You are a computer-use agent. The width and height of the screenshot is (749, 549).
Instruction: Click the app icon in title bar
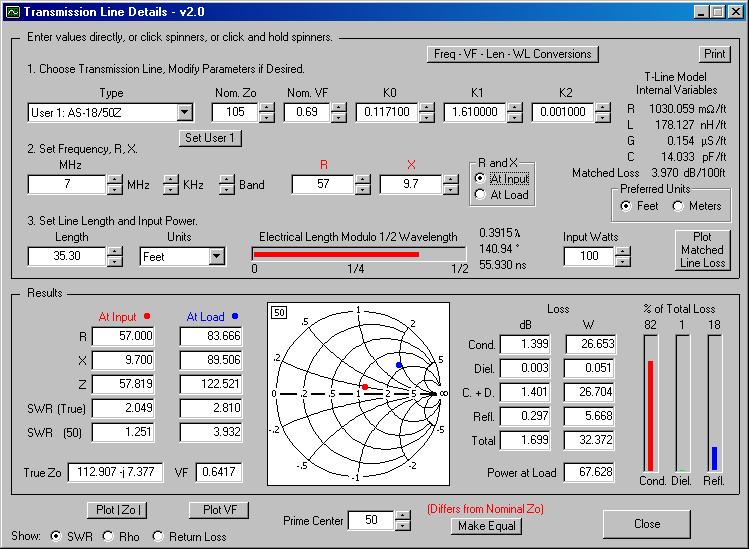tap(12, 11)
